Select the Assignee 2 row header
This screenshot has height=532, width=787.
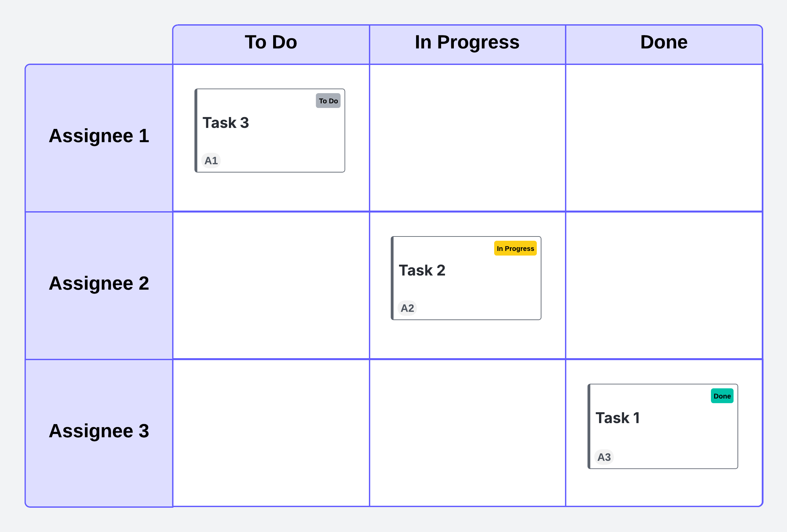(x=99, y=284)
